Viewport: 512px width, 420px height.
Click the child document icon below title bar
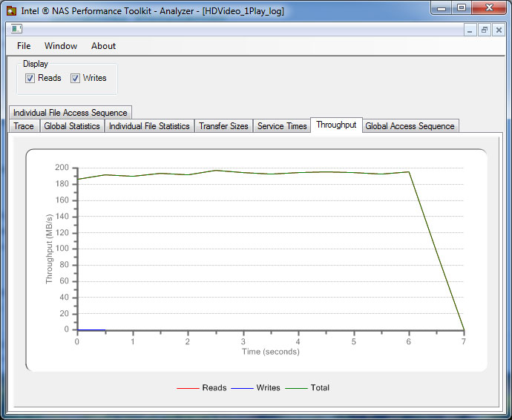[16, 30]
